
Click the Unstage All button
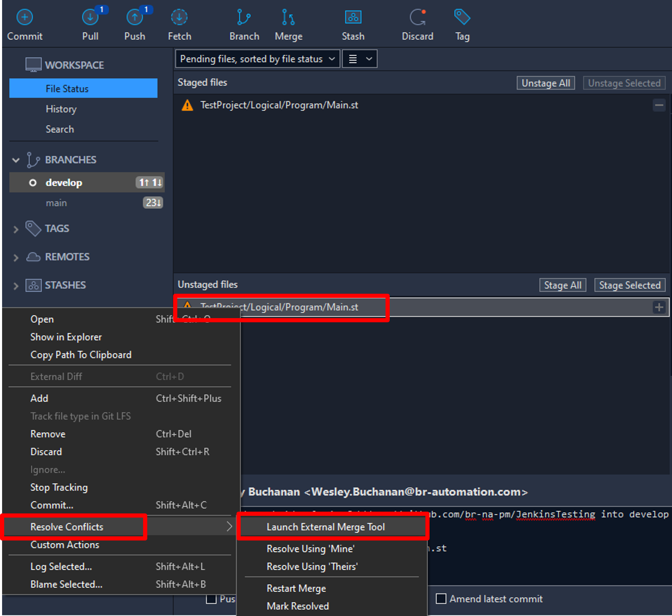click(x=546, y=83)
